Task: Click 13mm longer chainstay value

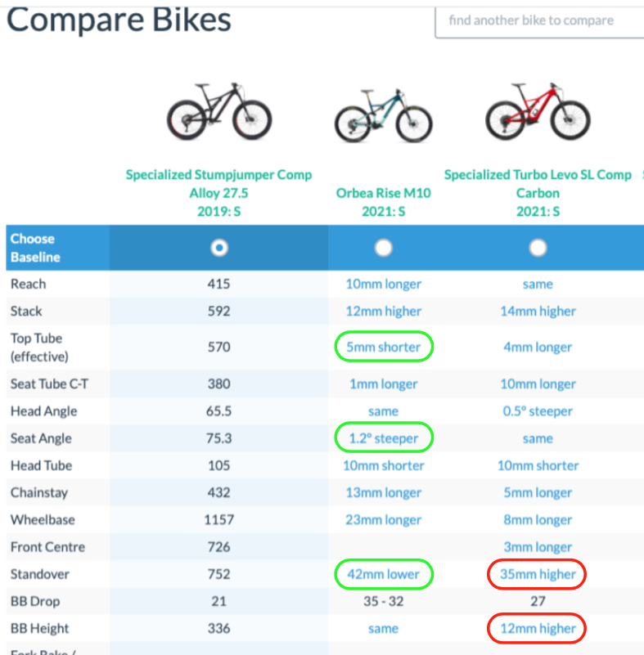Action: [383, 492]
